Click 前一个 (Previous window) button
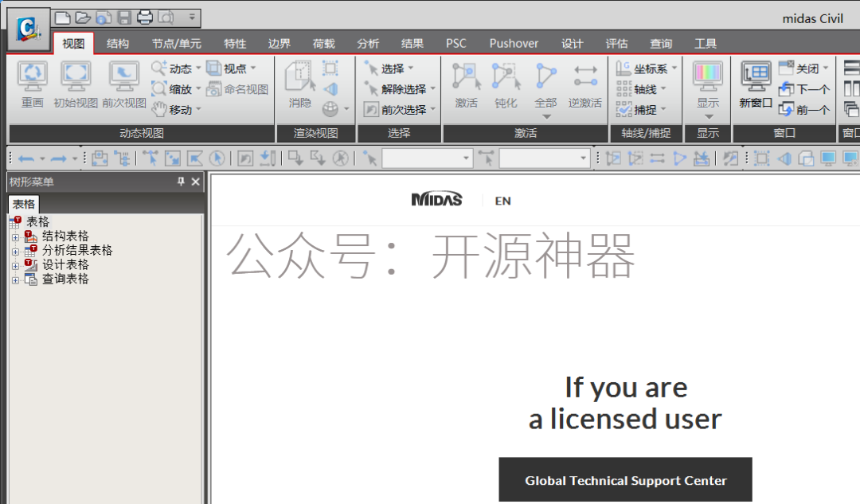Image resolution: width=860 pixels, height=504 pixels. point(803,110)
